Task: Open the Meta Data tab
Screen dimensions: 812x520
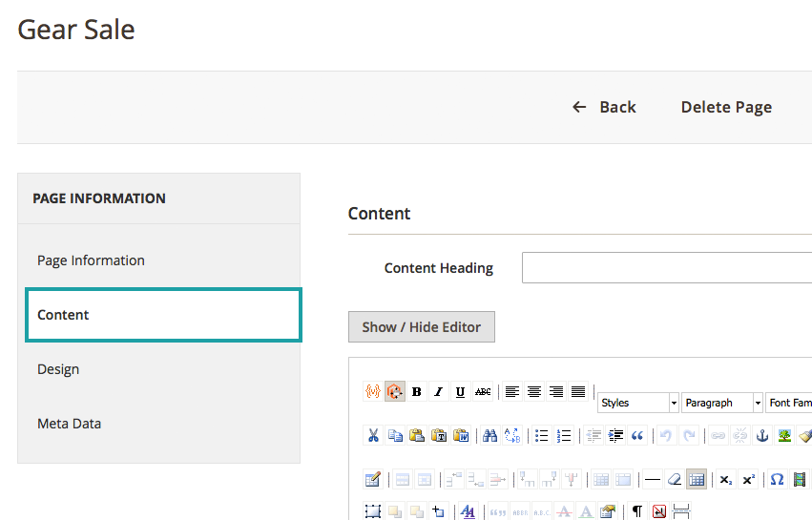Action: tap(69, 424)
